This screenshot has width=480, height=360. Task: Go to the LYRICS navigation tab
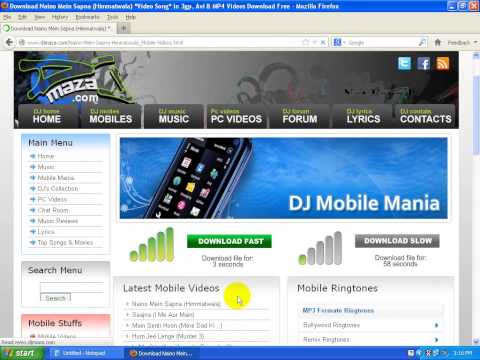coord(363,116)
